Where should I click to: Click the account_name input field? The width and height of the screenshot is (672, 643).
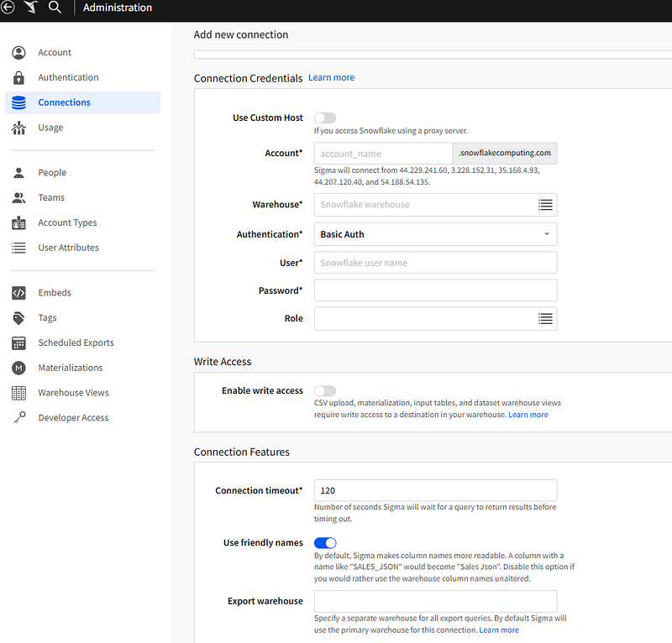(x=383, y=154)
